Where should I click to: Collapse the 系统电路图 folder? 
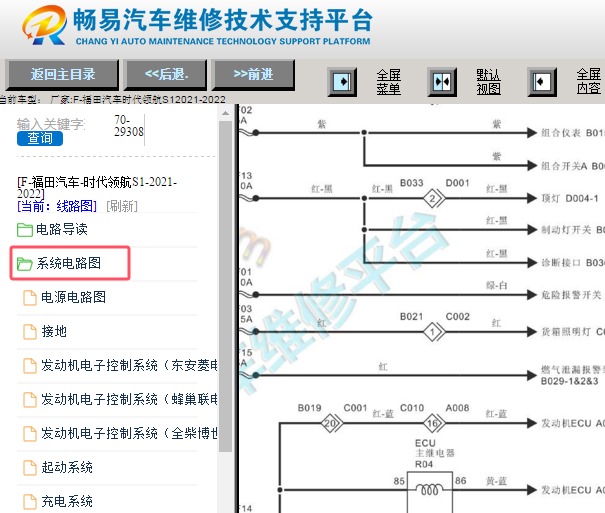tap(69, 263)
